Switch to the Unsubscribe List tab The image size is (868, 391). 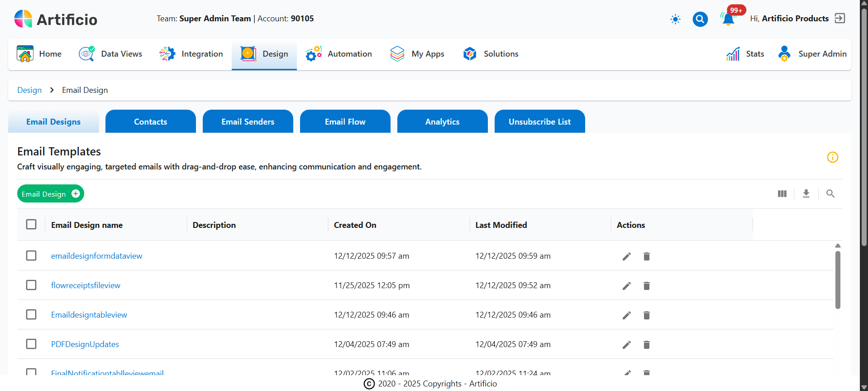pos(539,121)
